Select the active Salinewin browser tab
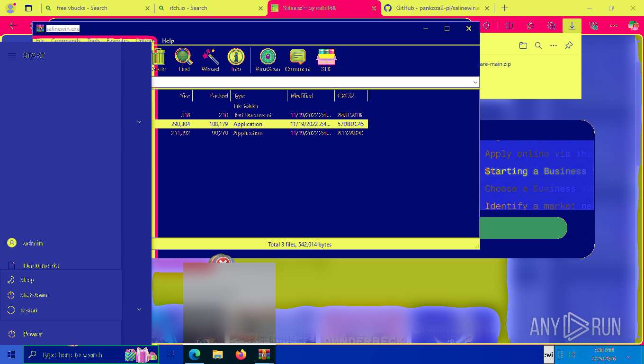The width and height of the screenshot is (644, 364). tap(324, 8)
